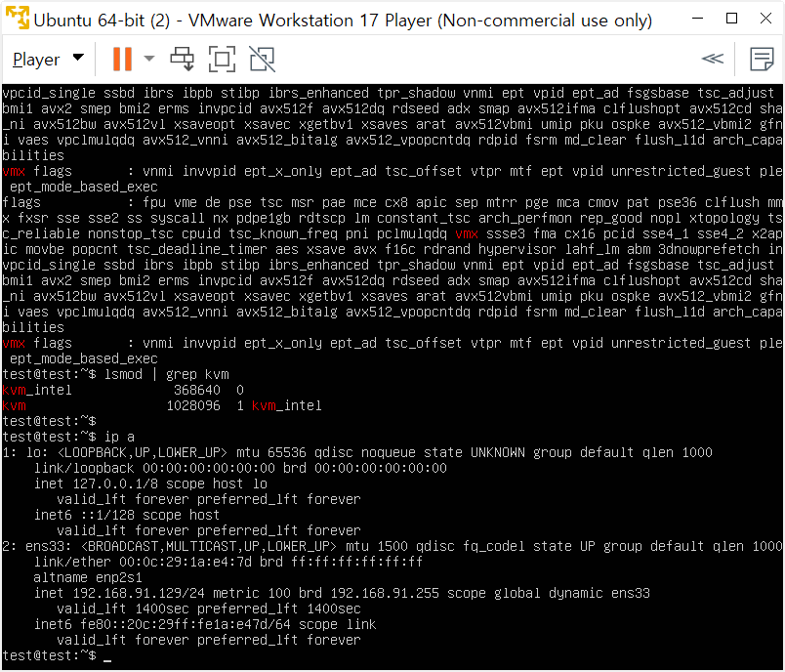The width and height of the screenshot is (785, 672).
Task: Click the 'inet6 ::1/128 scope host' line
Action: tap(127, 515)
